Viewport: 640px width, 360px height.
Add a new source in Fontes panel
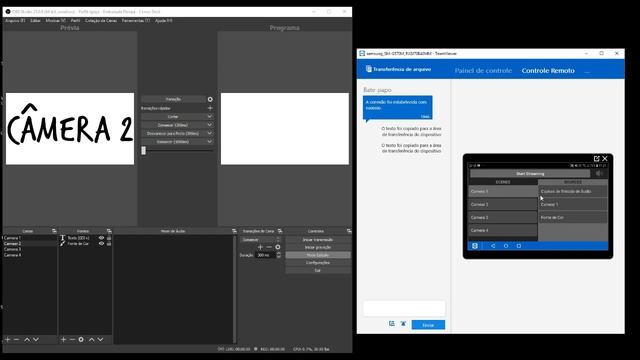(x=63, y=339)
